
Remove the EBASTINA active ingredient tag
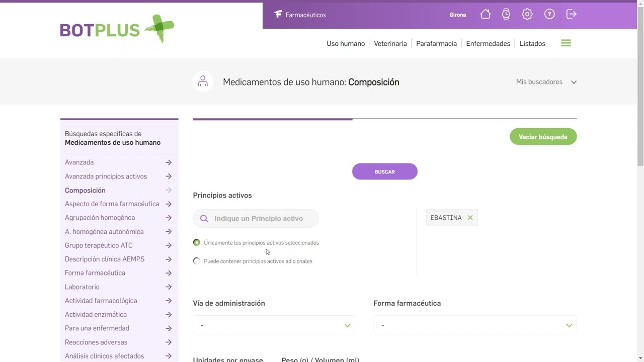coord(470,218)
